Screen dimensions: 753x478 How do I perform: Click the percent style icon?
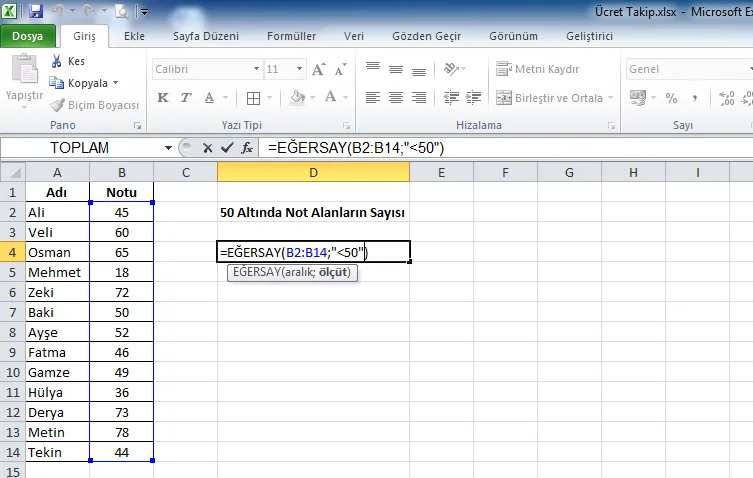click(x=671, y=98)
